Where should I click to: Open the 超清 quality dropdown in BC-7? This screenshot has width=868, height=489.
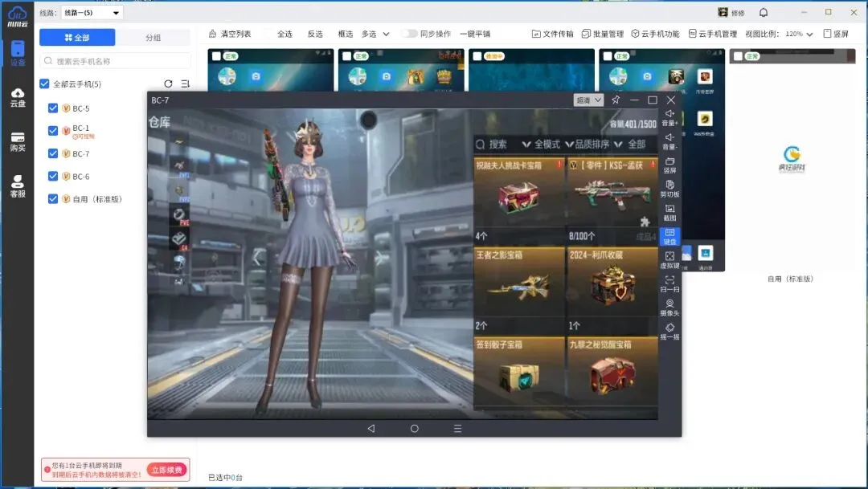[x=588, y=100]
